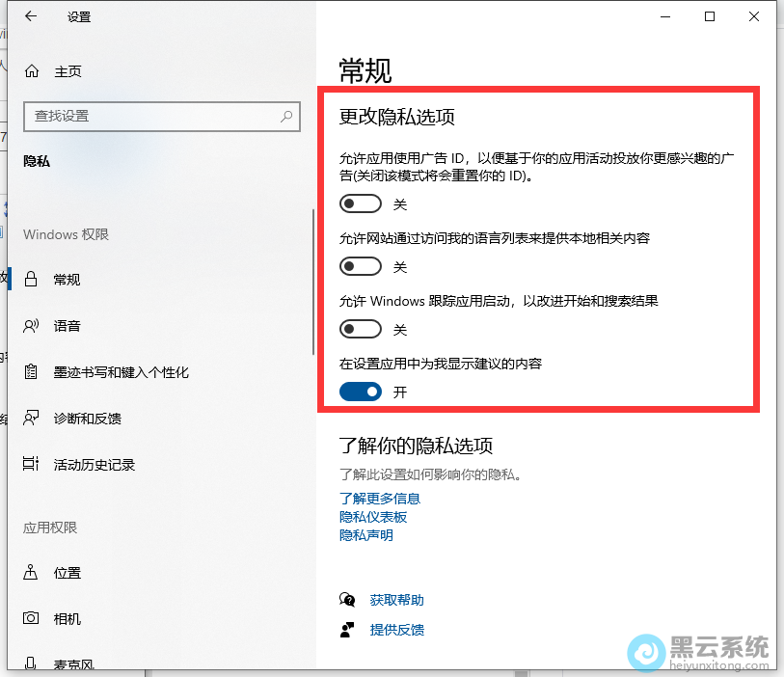Open 相机 camera permissions icon

32,619
